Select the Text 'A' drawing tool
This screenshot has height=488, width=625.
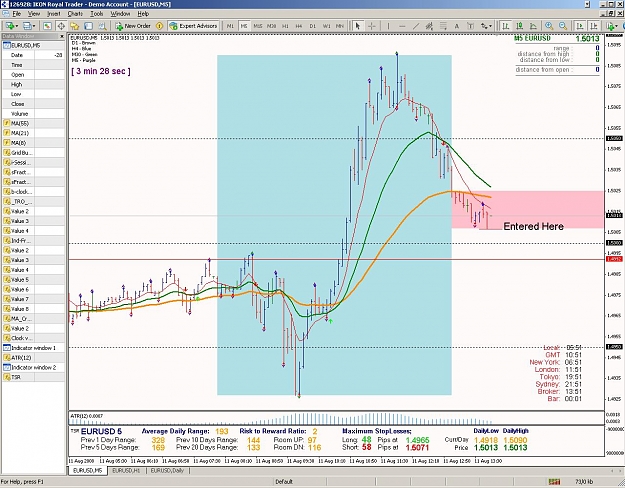tap(457, 26)
